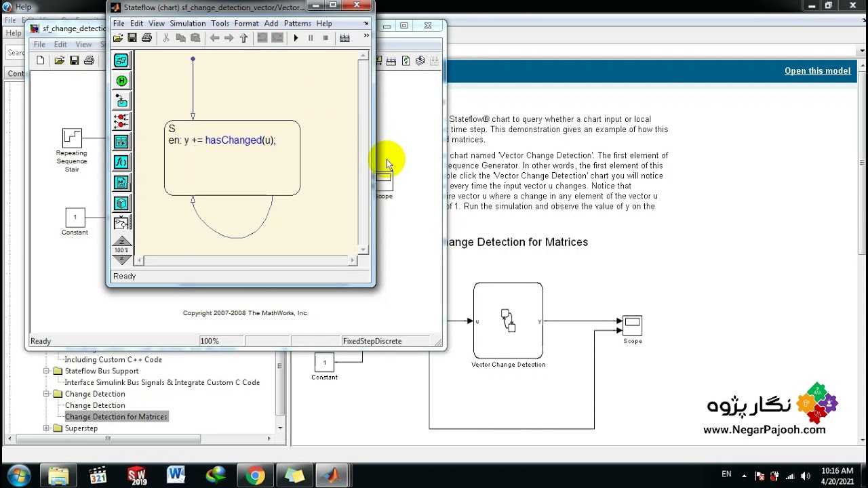Select the State tool in palette
The image size is (868, 488).
121,60
